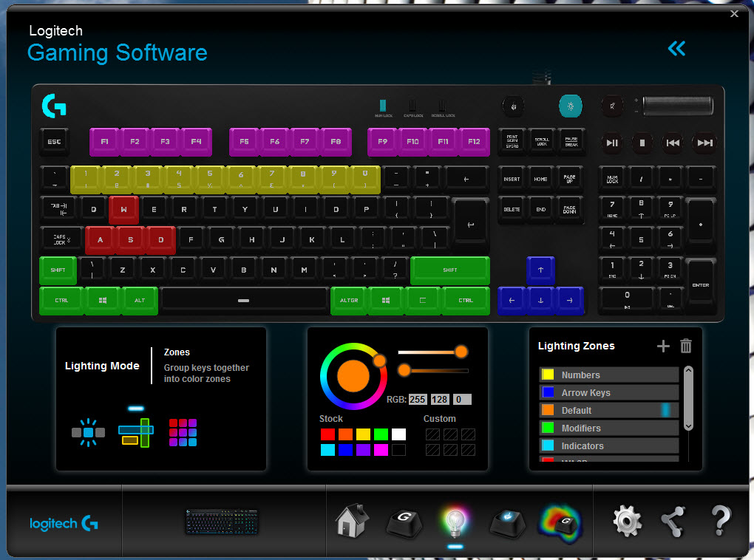This screenshot has width=754, height=560.
Task: Close the Logitech Gaming Software window
Action: pyautogui.click(x=734, y=13)
